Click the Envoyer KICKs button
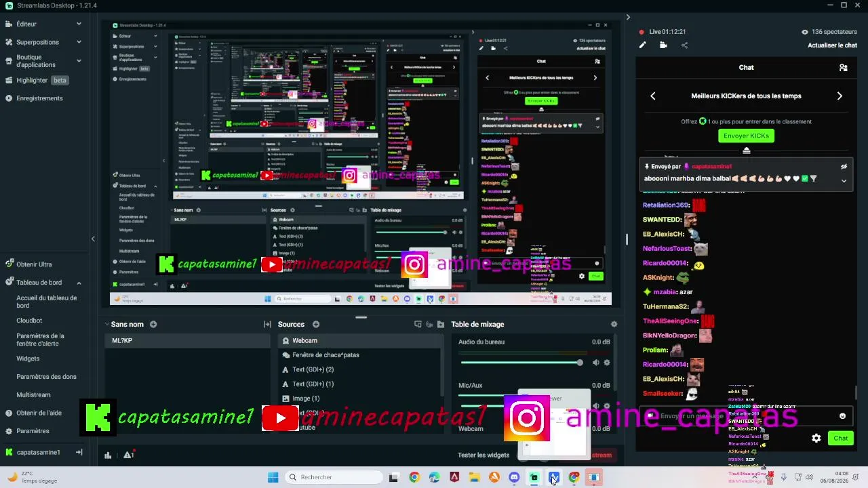Screen dimensions: 868x488 click(746, 136)
